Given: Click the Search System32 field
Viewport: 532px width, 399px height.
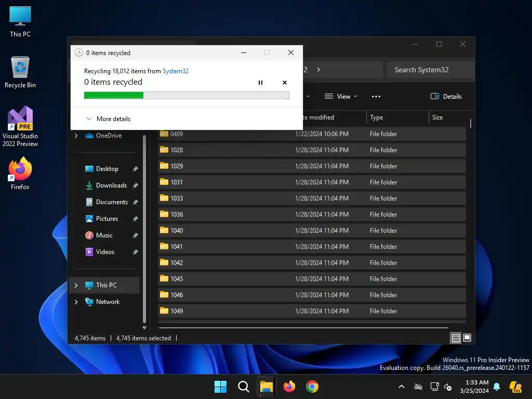Looking at the screenshot, I should click(x=430, y=70).
